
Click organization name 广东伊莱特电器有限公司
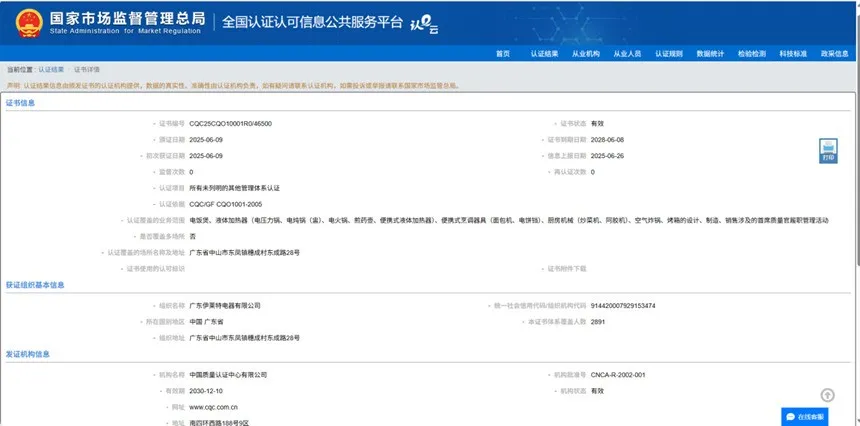tap(225, 306)
